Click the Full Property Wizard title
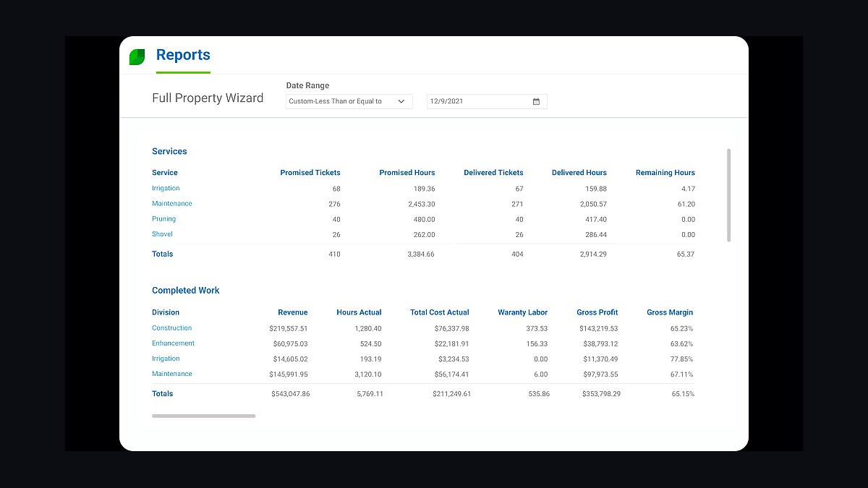The height and width of the screenshot is (488, 868). [x=208, y=98]
